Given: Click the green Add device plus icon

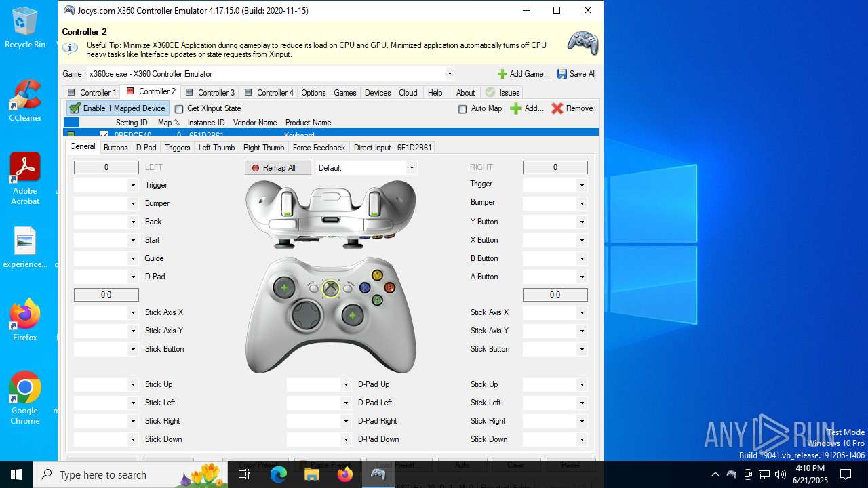Looking at the screenshot, I should pos(516,108).
